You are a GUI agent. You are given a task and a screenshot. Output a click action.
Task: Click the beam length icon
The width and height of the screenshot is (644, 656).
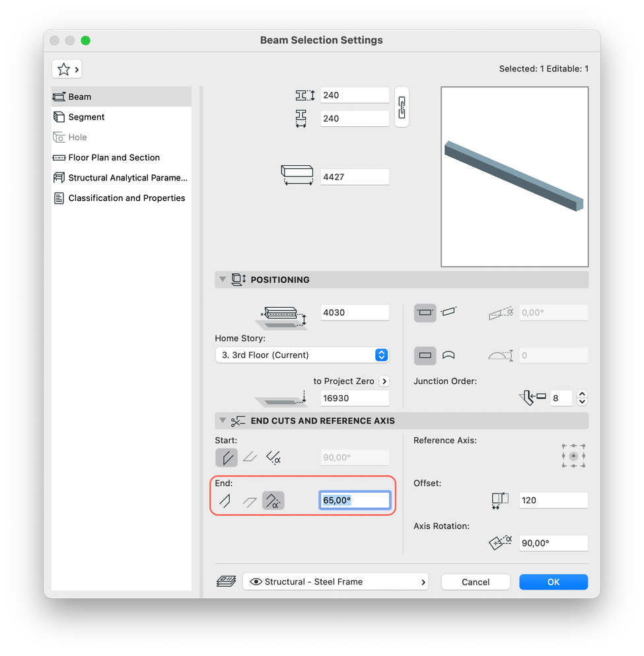tap(297, 175)
